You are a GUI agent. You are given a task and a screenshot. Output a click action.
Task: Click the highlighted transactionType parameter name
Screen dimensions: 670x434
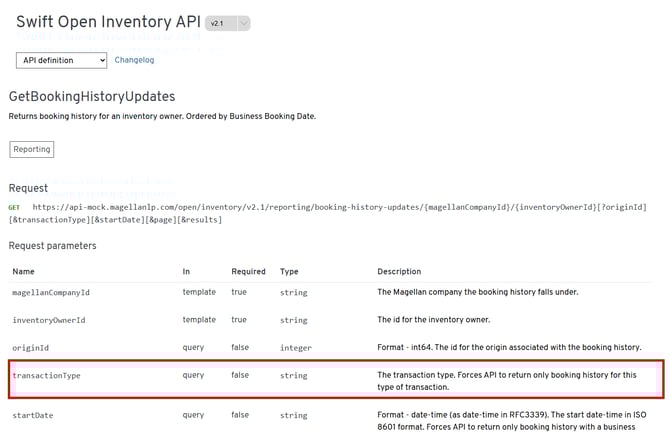tap(46, 375)
